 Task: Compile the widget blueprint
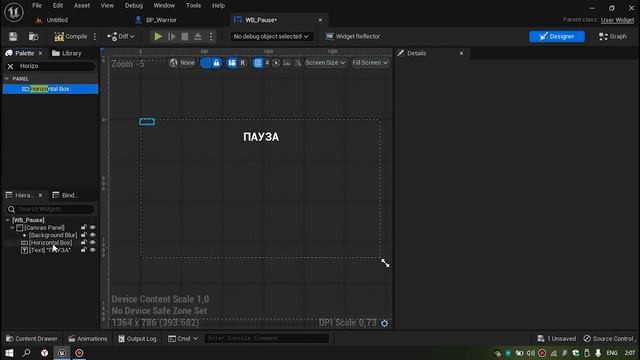coord(71,36)
